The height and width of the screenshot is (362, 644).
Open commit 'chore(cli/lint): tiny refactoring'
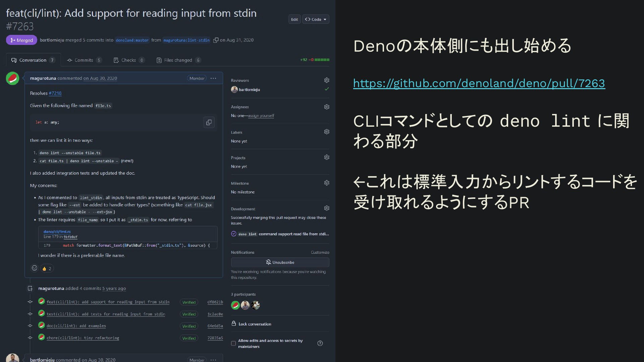[x=83, y=338]
